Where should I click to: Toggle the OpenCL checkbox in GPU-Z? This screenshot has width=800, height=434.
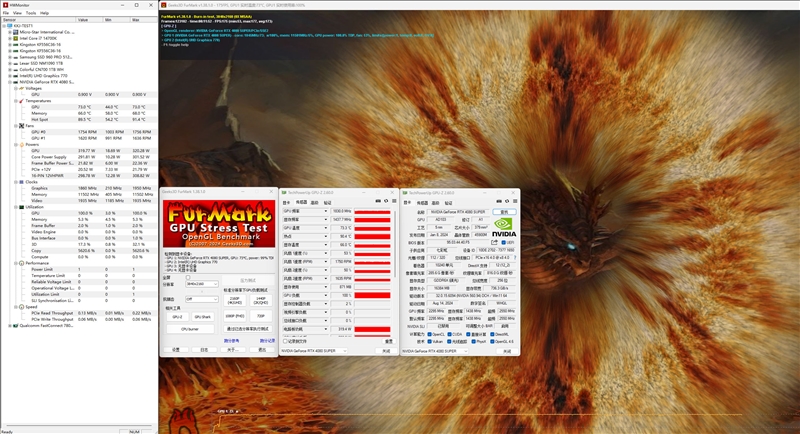(x=430, y=335)
